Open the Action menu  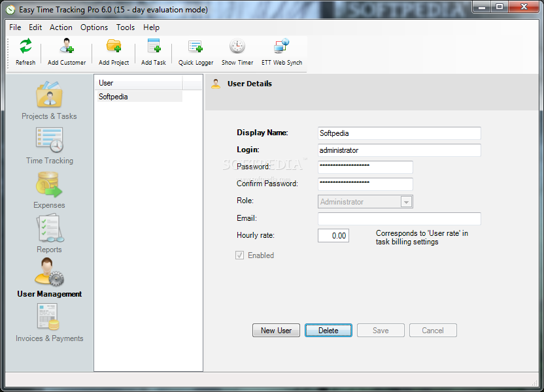click(61, 27)
